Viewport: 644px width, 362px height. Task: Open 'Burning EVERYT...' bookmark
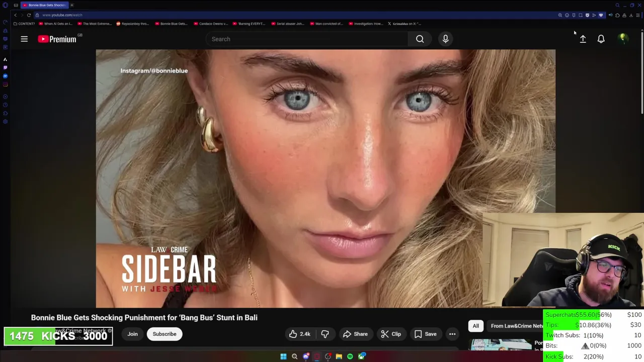pyautogui.click(x=249, y=24)
